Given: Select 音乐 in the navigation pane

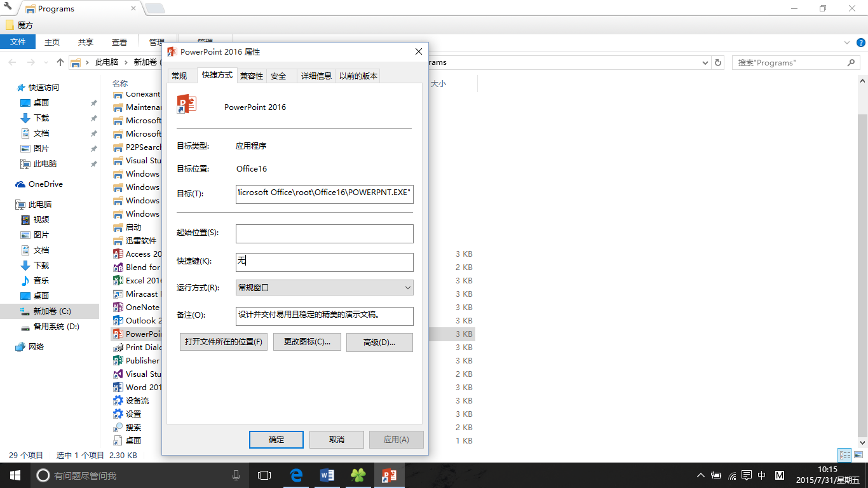Looking at the screenshot, I should pyautogui.click(x=36, y=281).
